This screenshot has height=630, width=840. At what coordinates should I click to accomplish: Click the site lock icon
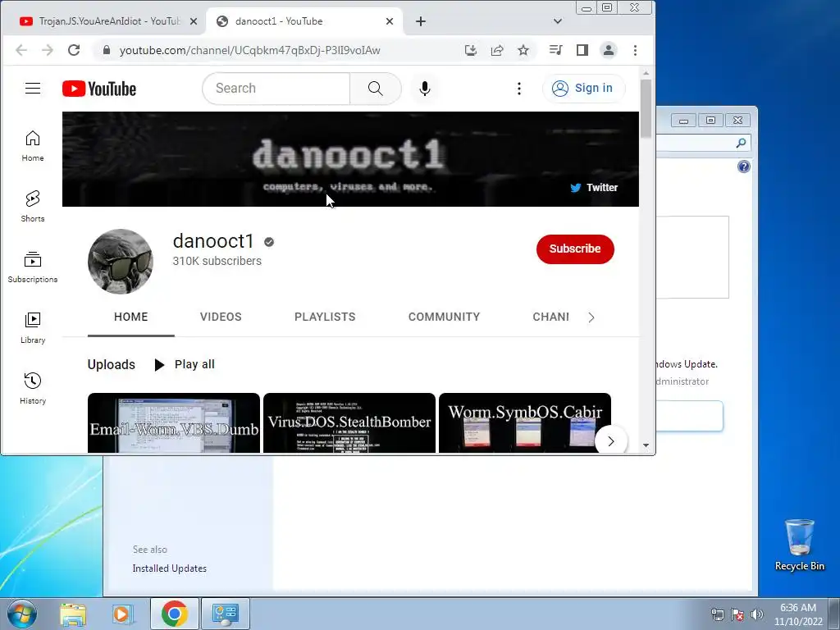click(107, 50)
